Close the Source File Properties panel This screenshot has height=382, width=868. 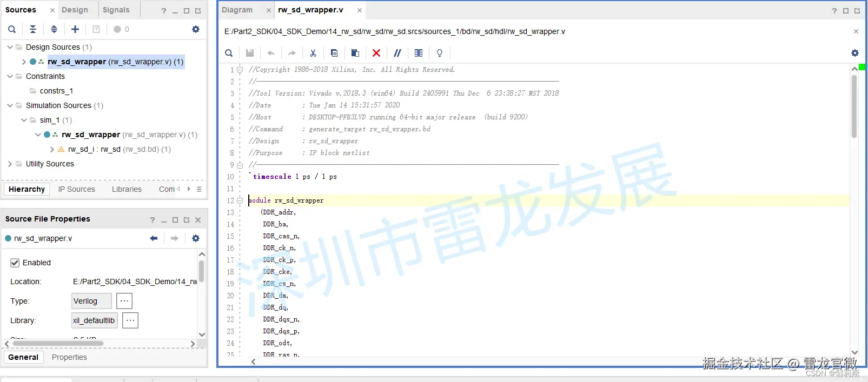pyautogui.click(x=198, y=220)
